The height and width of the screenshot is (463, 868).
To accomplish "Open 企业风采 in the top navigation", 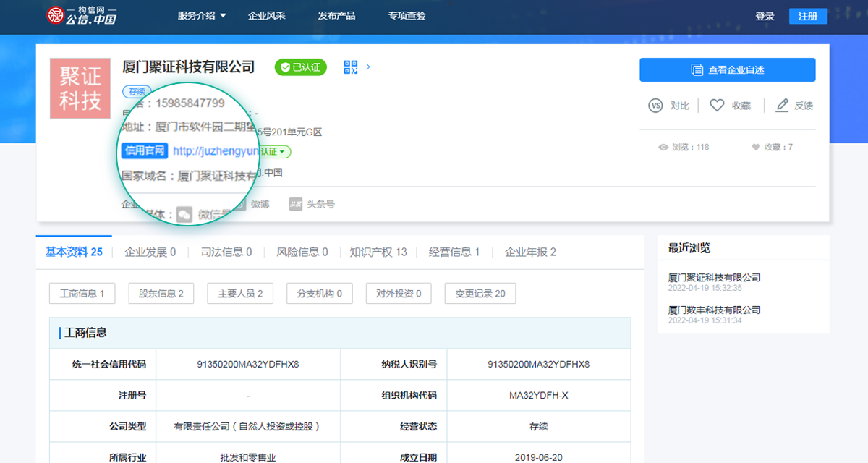I will pos(267,16).
